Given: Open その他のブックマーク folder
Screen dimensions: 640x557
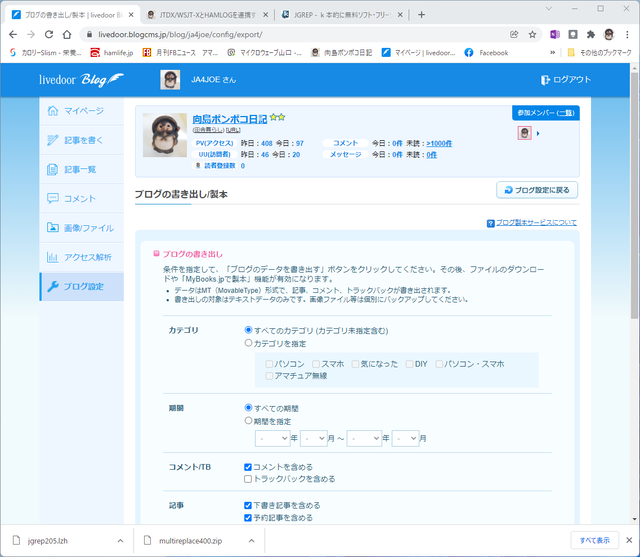Looking at the screenshot, I should point(599,53).
